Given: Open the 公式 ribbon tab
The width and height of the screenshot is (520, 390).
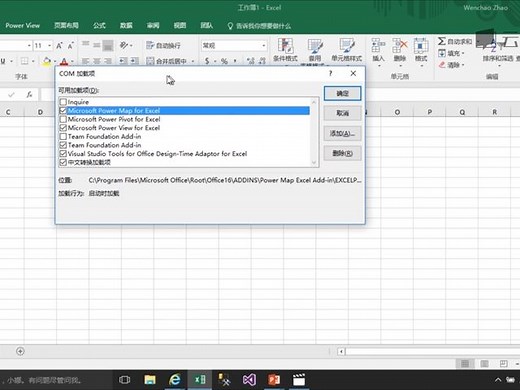Looking at the screenshot, I should (99, 25).
